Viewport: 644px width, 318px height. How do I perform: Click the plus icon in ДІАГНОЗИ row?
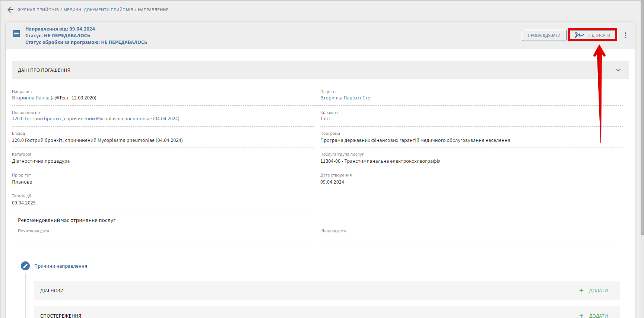coord(581,290)
